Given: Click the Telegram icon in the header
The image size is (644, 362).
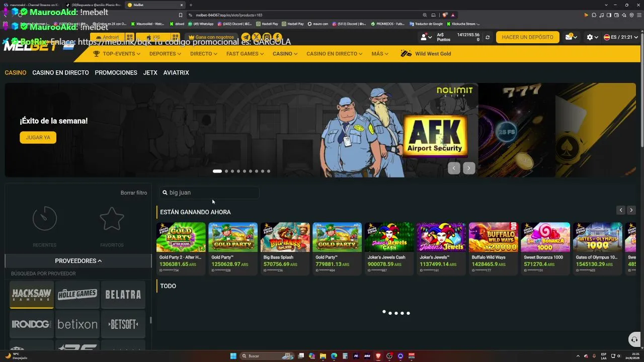Looking at the screenshot, I should pyautogui.click(x=246, y=37).
